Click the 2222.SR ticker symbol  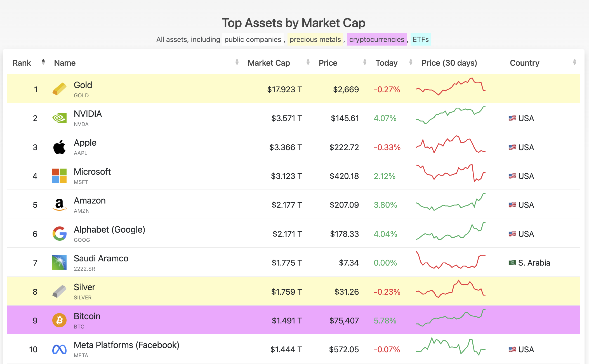[x=84, y=269]
